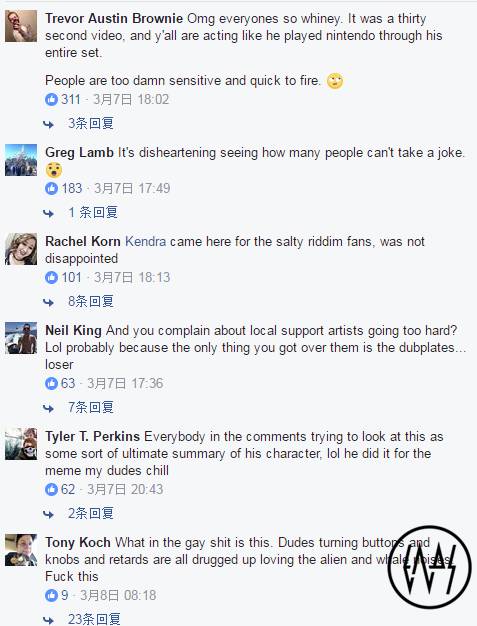Viewport: 477px width, 626px height.
Task: Click like icon showing 183 on Greg Lamb's comment
Action: (x=51, y=188)
